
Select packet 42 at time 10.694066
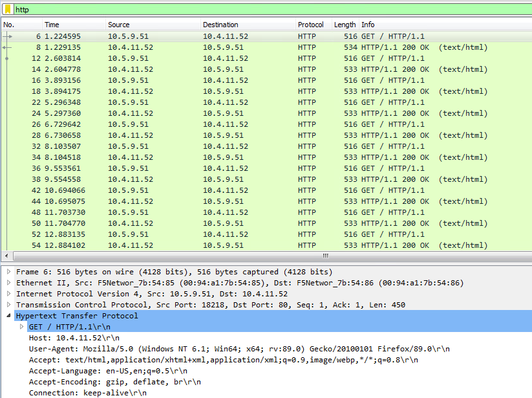coord(267,190)
